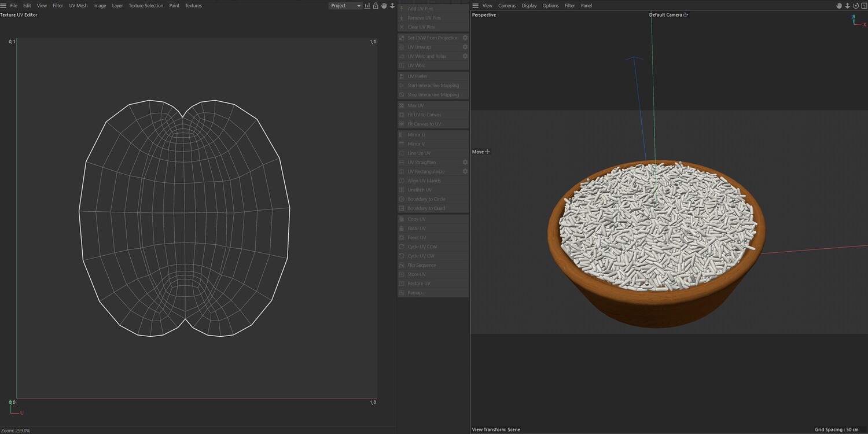Open the UV Unwrap settings gear
868x434 pixels.
[x=465, y=47]
